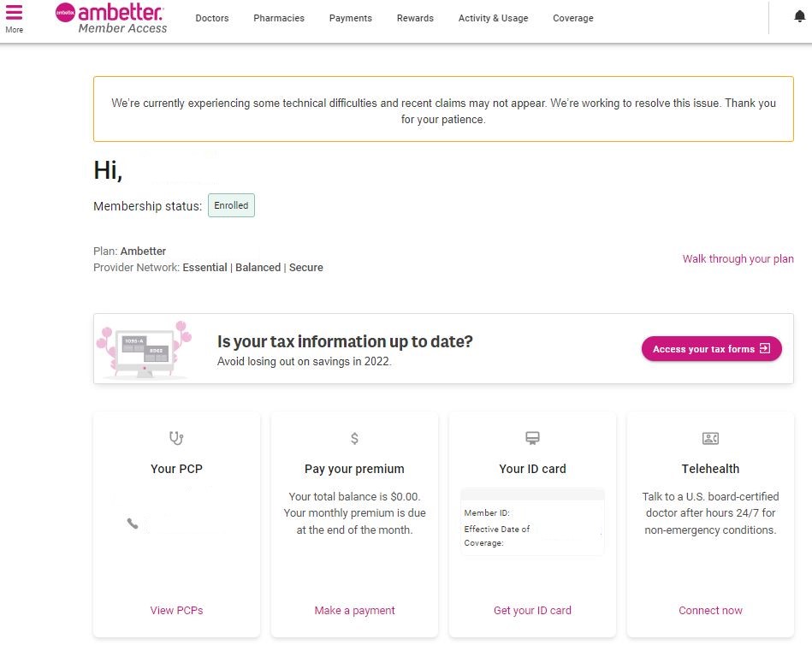
Task: Click Get your ID card link
Action: point(532,611)
